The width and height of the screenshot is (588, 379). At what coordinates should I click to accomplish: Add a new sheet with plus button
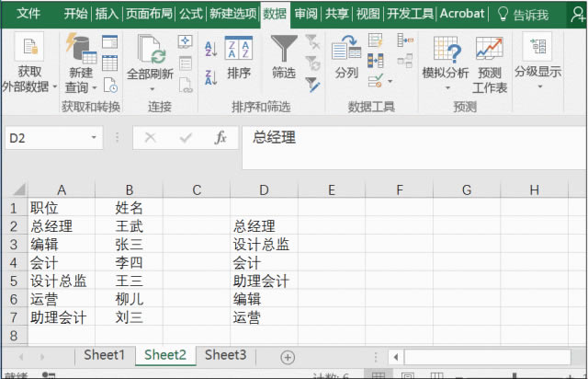click(288, 356)
